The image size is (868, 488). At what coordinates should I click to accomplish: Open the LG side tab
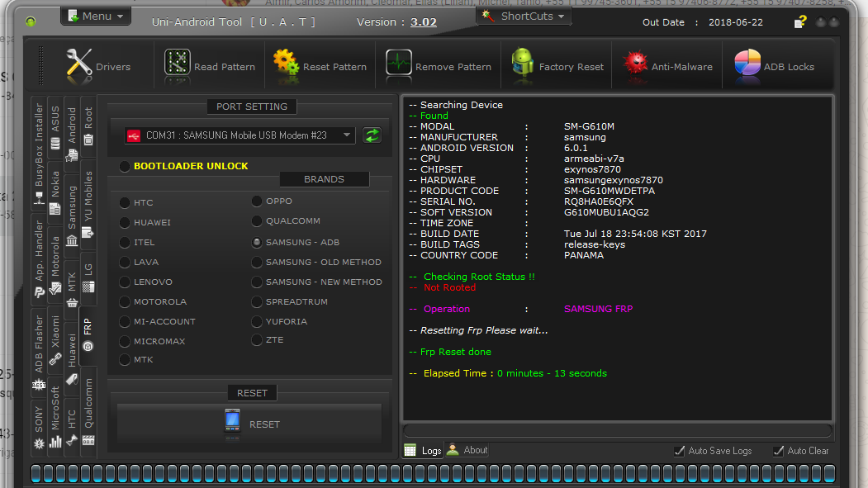point(88,278)
